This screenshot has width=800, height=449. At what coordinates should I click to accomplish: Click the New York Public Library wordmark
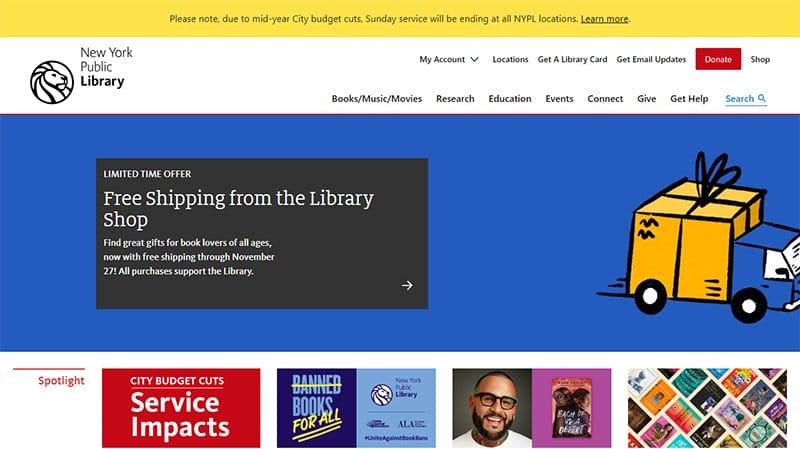coord(106,67)
